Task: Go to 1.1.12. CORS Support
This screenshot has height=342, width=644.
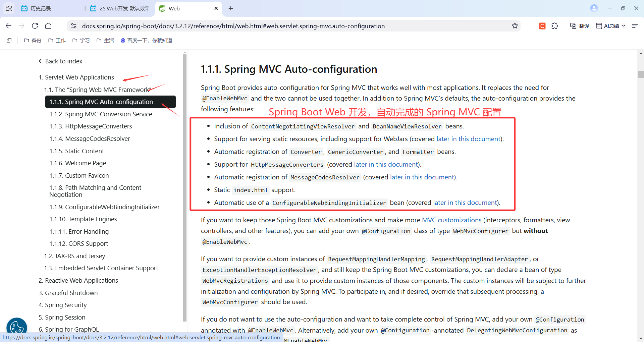Action: pos(78,243)
